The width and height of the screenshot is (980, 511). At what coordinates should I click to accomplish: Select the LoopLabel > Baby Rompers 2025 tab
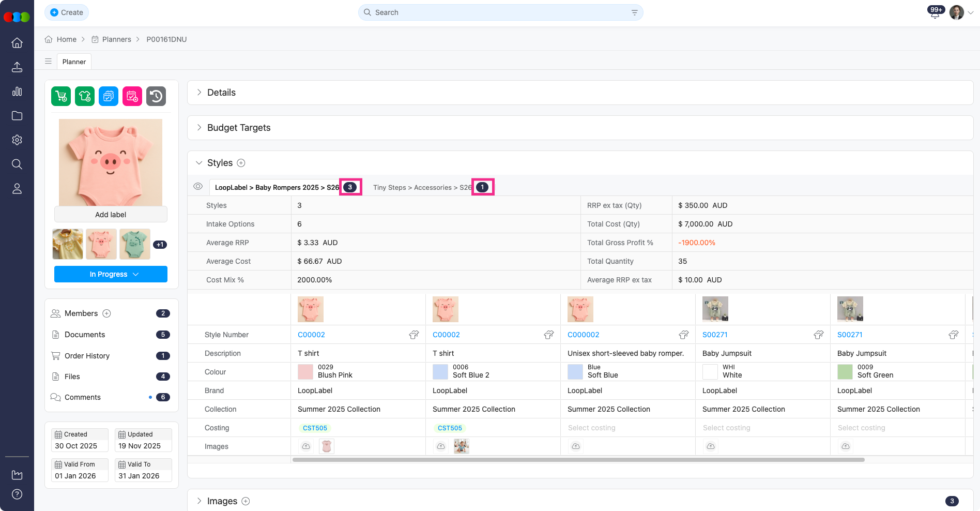coord(277,187)
